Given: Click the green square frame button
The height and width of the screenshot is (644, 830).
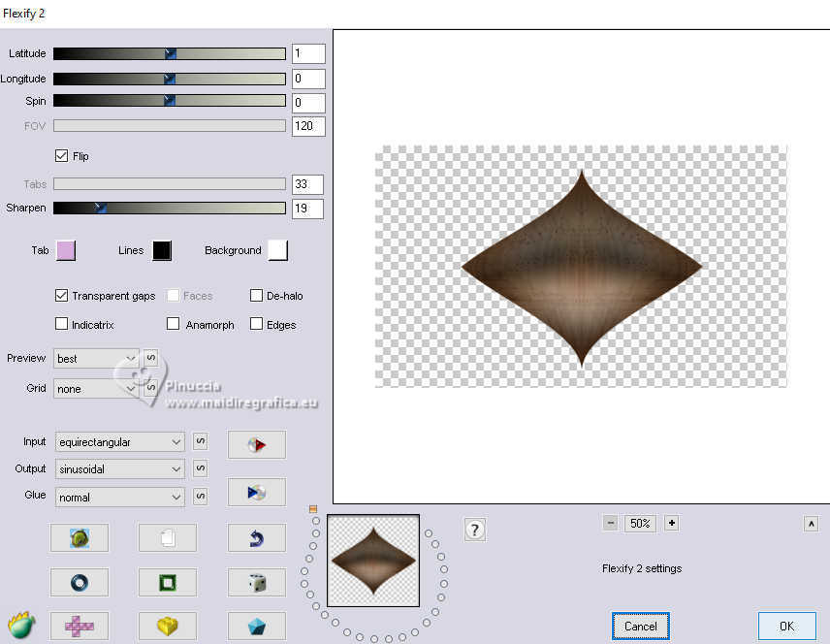Looking at the screenshot, I should tap(168, 583).
